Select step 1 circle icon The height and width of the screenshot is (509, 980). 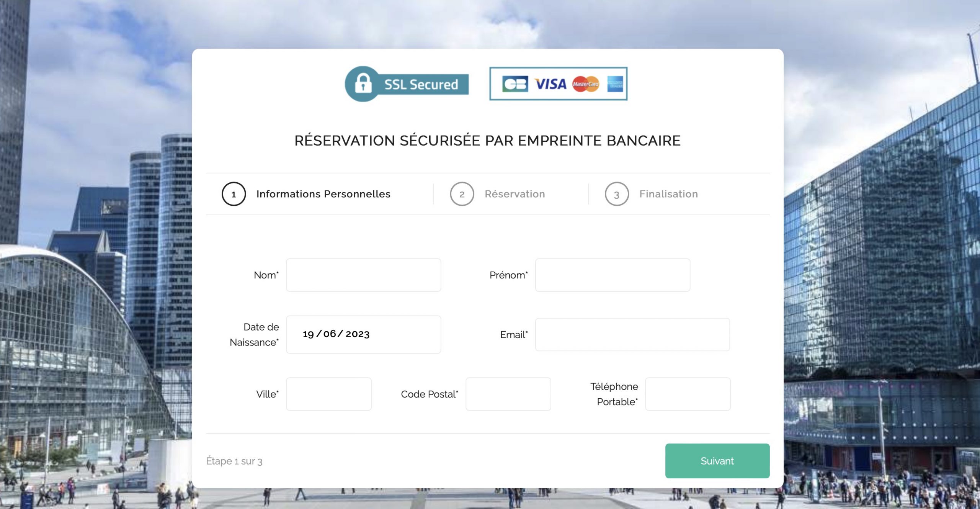[x=234, y=194]
